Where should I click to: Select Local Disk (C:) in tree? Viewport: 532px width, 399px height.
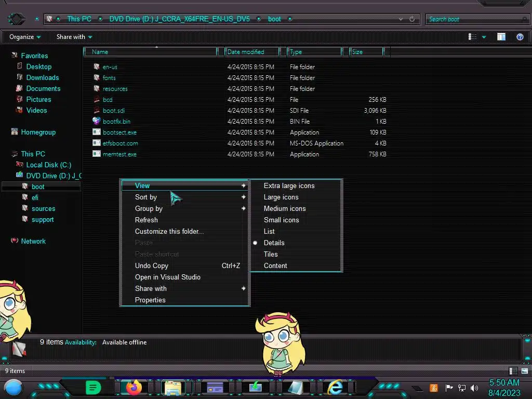tap(48, 165)
